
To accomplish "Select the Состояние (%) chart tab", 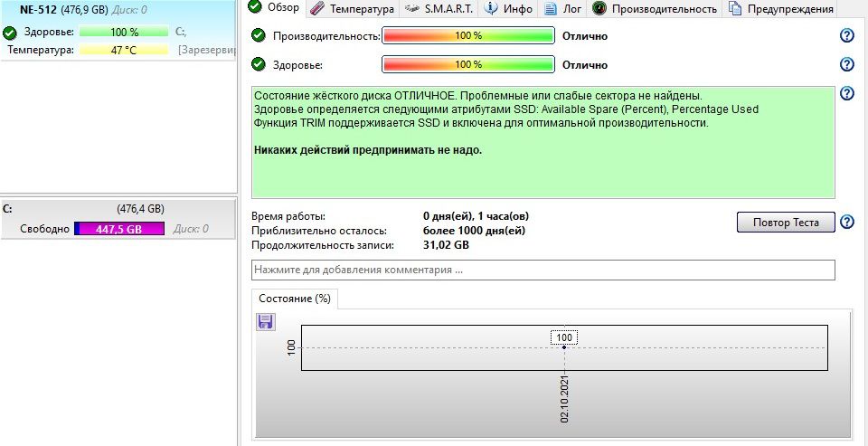I will pos(295,298).
